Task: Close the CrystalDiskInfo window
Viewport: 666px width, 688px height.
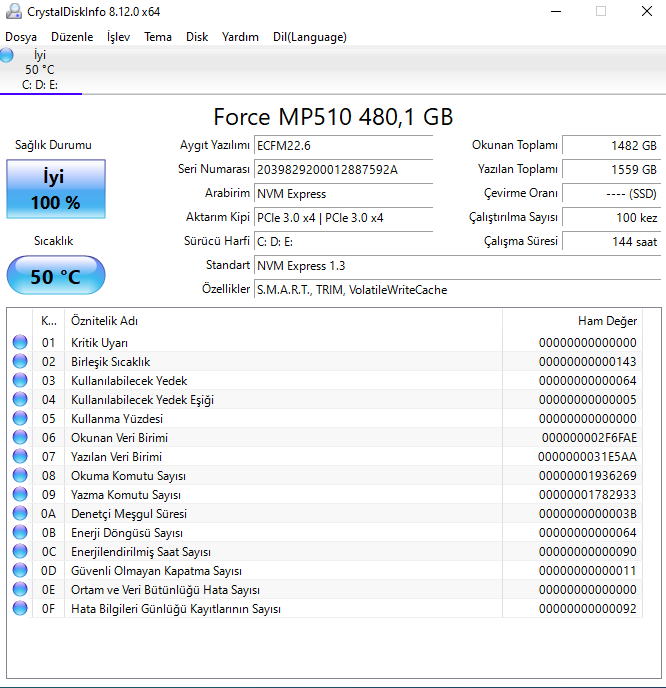Action: [647, 11]
